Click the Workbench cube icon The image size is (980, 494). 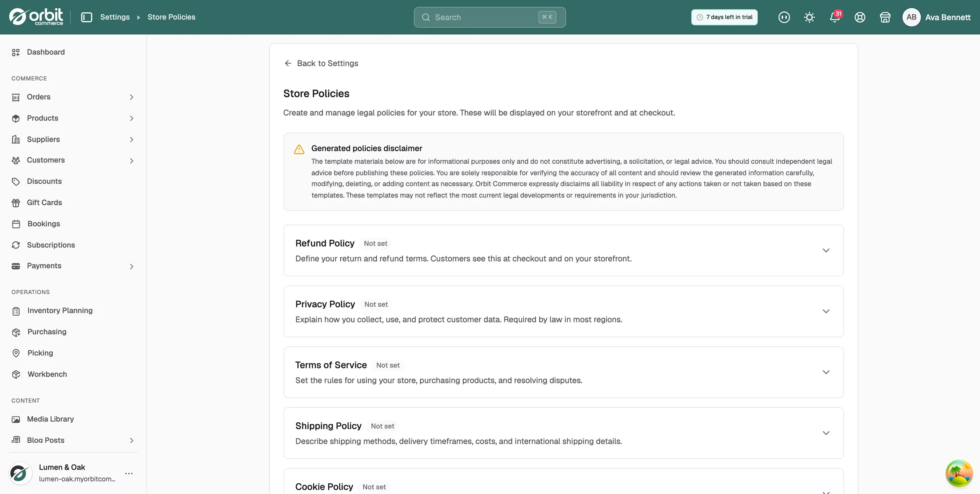point(16,375)
